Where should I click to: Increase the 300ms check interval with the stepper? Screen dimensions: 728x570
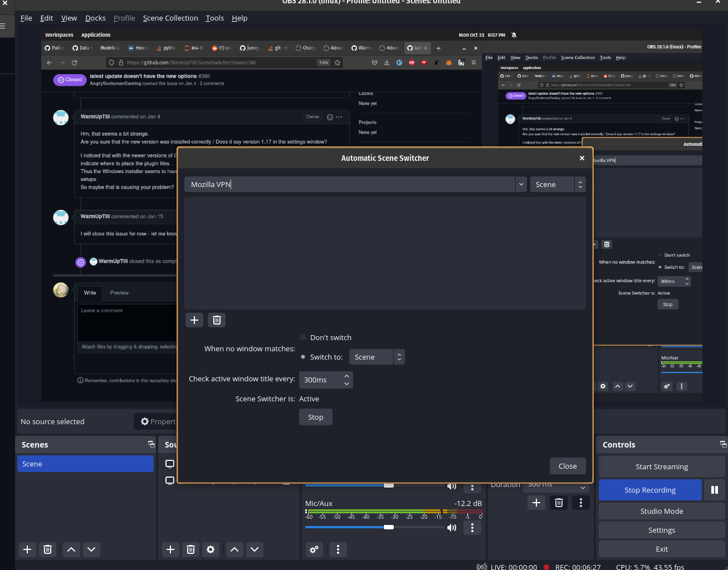346,376
